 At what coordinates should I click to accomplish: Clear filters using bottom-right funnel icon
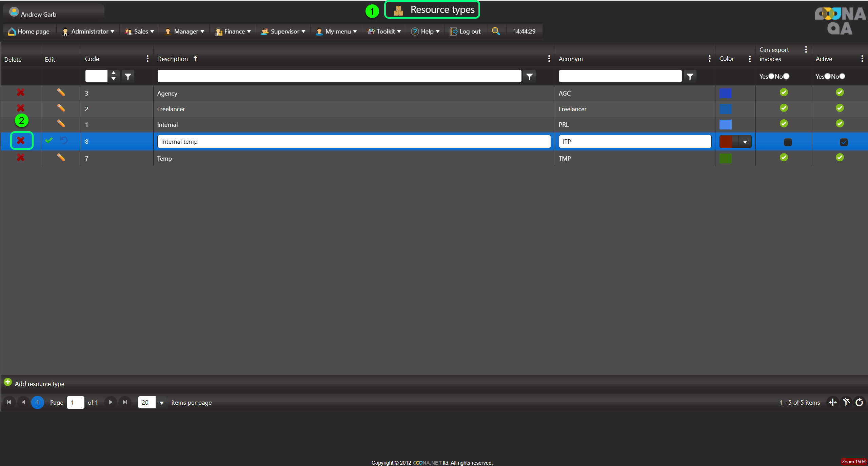pos(846,402)
